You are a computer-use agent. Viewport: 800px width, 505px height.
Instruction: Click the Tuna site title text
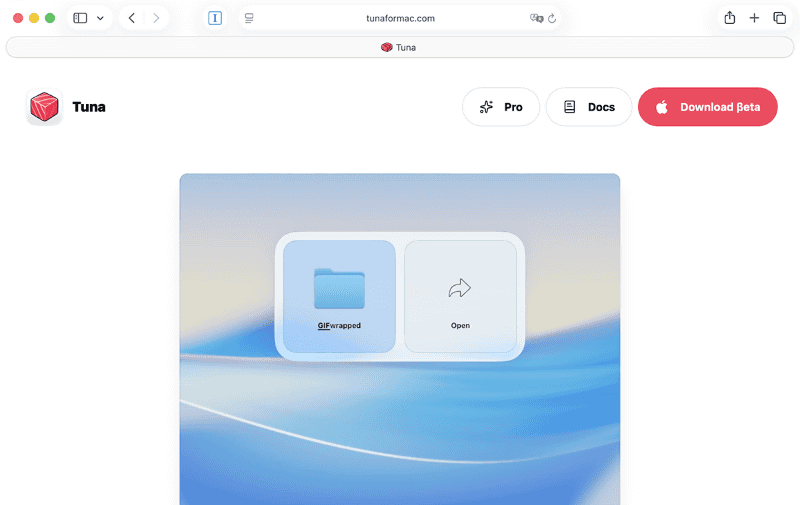click(x=89, y=107)
